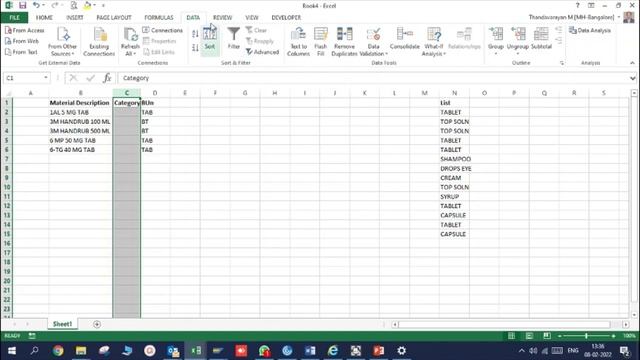640x360 pixels.
Task: Click the horizontal scrollbar
Action: 504,324
